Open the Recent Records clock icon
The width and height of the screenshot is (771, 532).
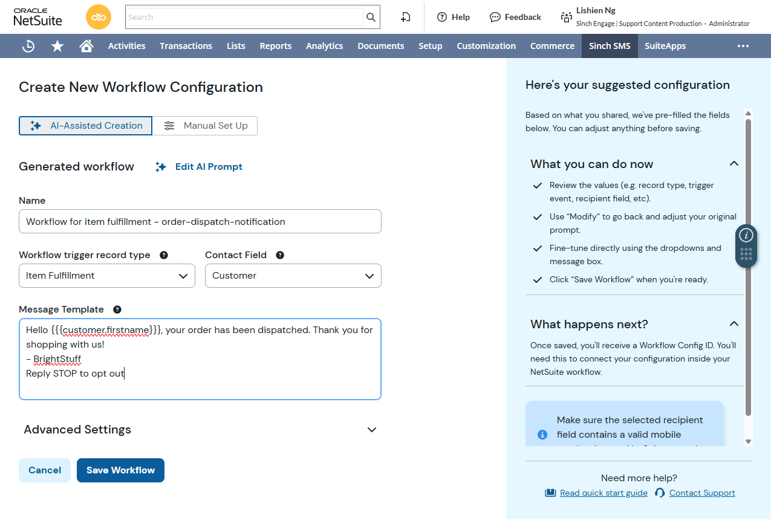click(28, 46)
